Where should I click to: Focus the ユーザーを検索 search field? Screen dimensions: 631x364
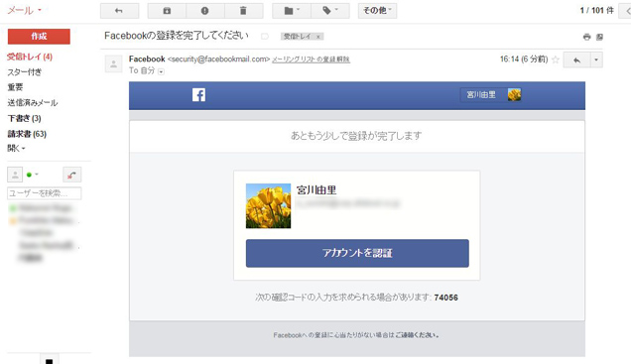[45, 193]
